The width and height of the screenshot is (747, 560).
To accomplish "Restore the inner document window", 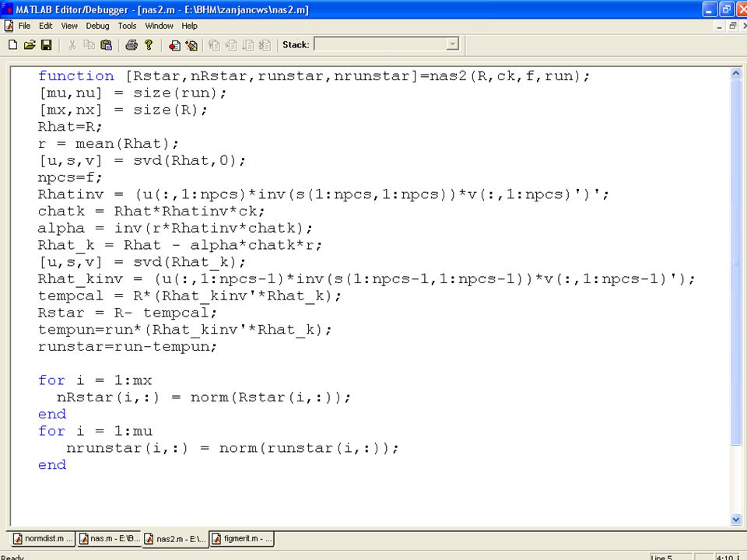I will tap(733, 26).
